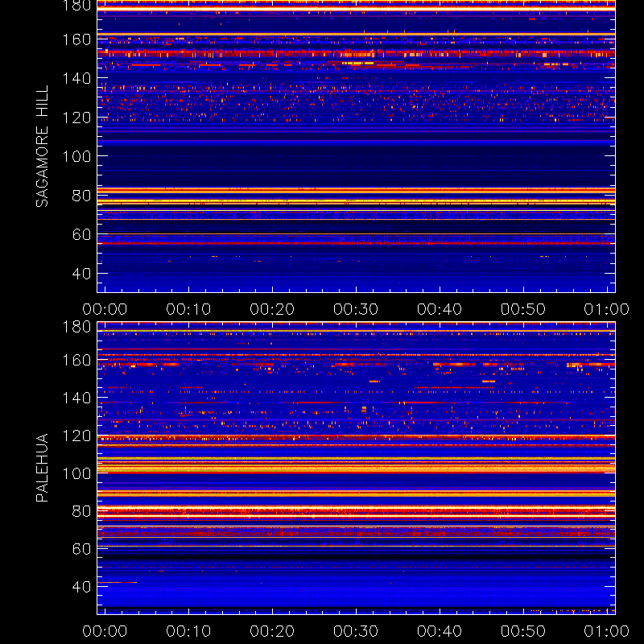Select the 140 tick label on Sagamore Hill plot
Image resolution: width=644 pixels, height=644 pixels.
pyautogui.click(x=76, y=78)
